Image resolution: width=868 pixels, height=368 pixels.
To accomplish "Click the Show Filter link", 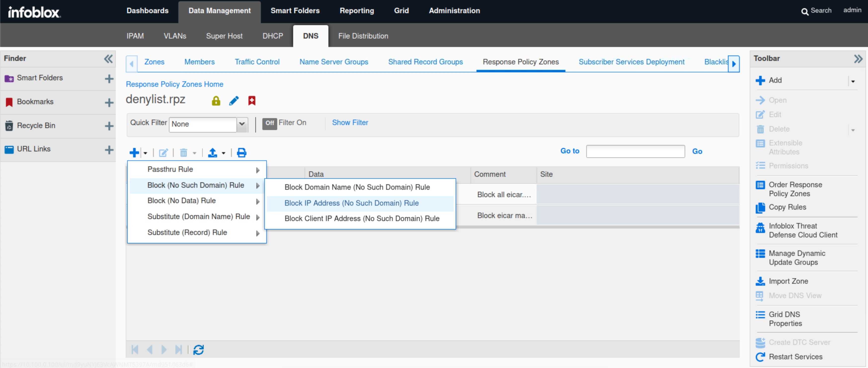I will [x=350, y=123].
